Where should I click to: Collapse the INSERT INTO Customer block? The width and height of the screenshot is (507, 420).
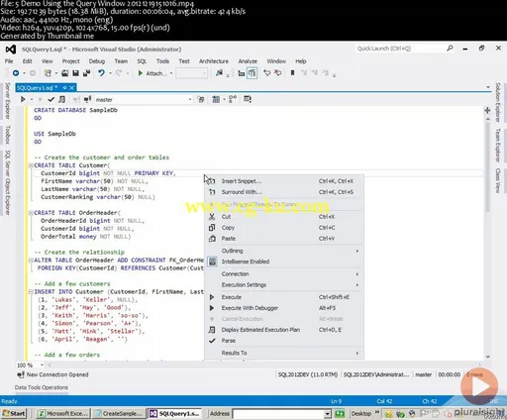click(31, 292)
